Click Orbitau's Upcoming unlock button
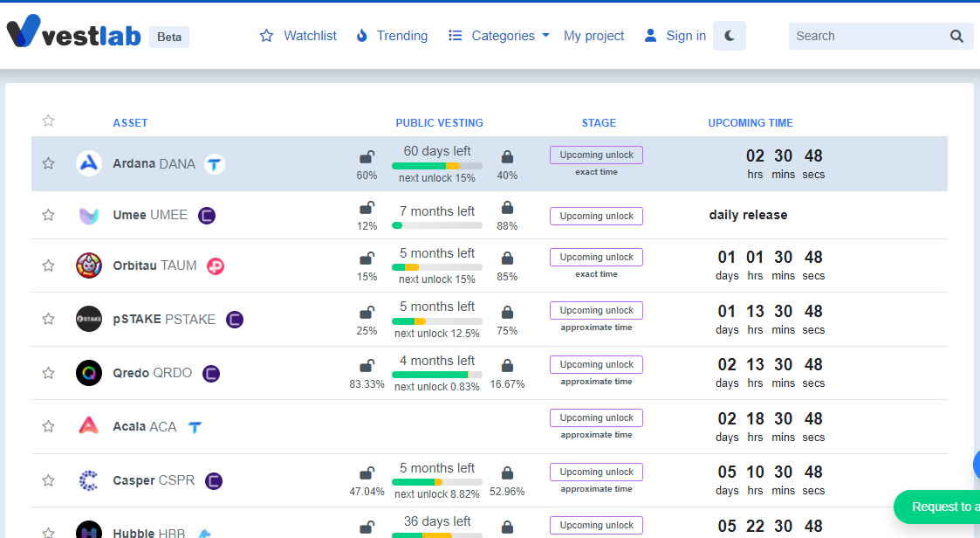Screen dimensions: 980x538 point(596,257)
